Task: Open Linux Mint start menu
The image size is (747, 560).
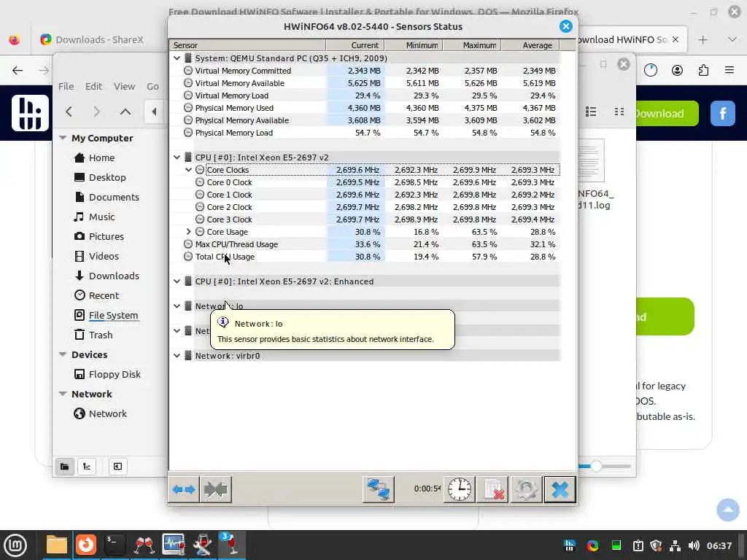Action: tap(15, 545)
